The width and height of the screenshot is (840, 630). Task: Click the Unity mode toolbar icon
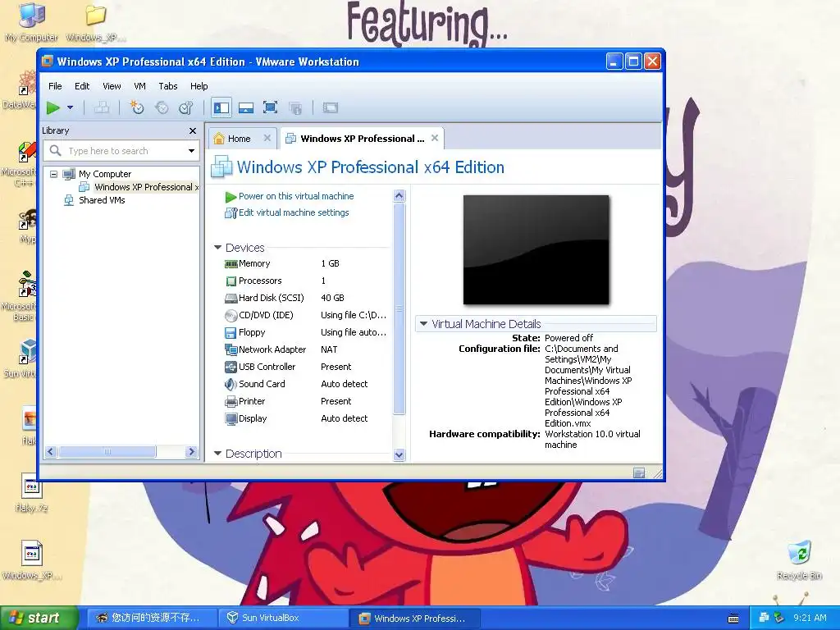click(295, 107)
